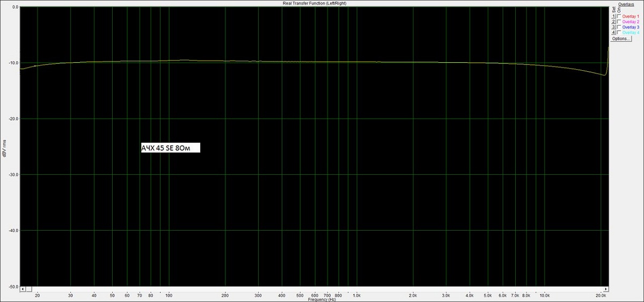Click the empty frequency scrollbar track
The width and height of the screenshot is (644, 302).
(322, 289)
